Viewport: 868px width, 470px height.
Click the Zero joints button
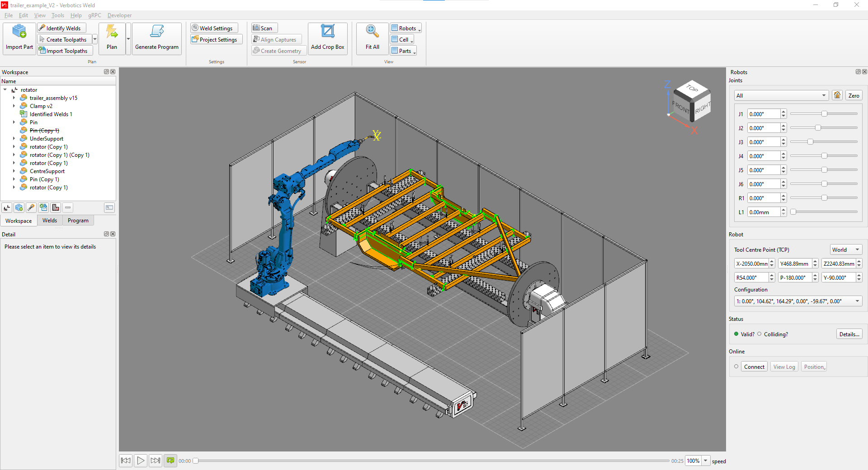click(x=854, y=95)
